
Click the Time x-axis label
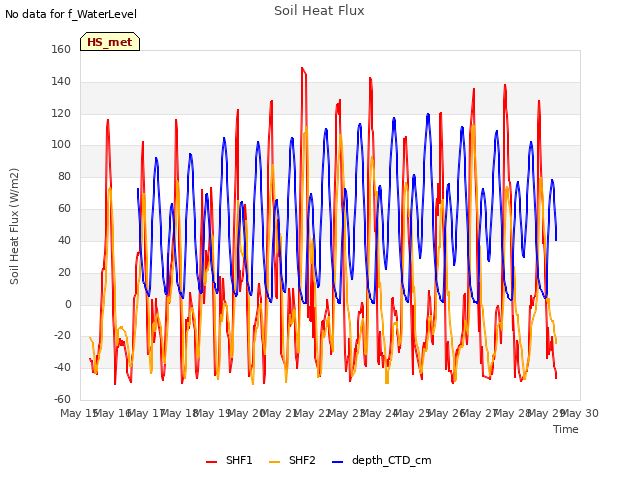(x=566, y=429)
